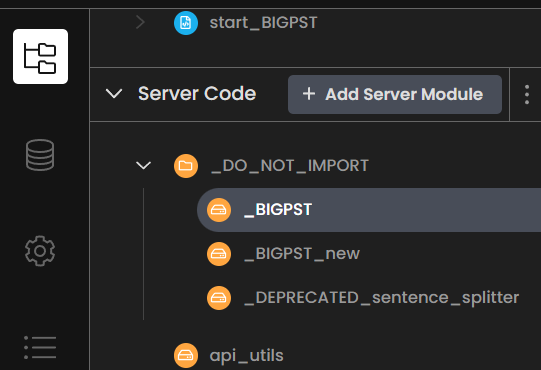The width and height of the screenshot is (541, 370).
Task: Expand the start_BIGPST tree item
Action: 140,23
